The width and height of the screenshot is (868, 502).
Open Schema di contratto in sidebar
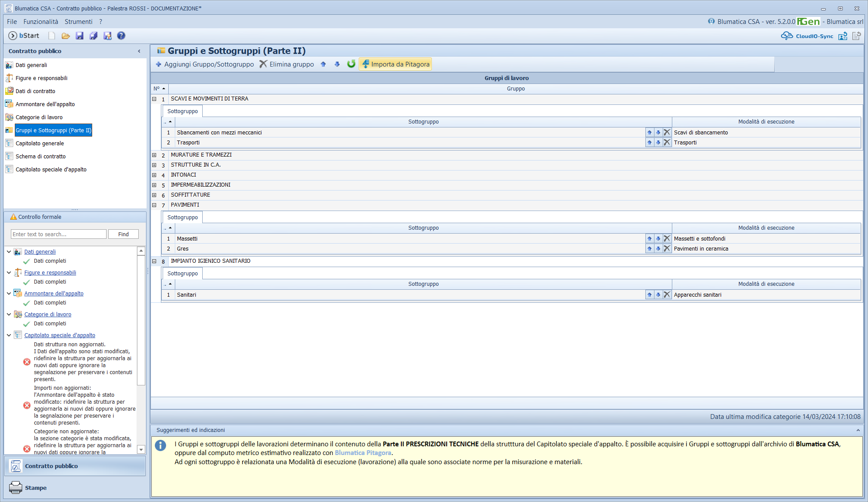[x=40, y=157]
